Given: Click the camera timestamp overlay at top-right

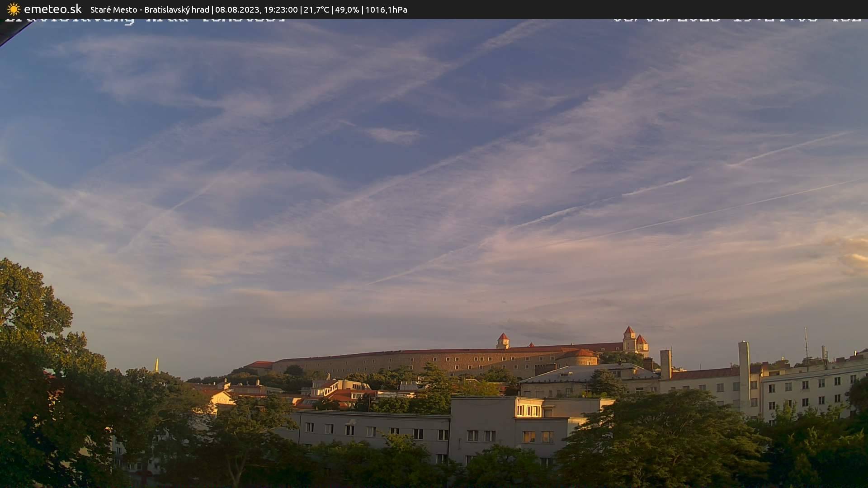Looking at the screenshot, I should 737,19.
